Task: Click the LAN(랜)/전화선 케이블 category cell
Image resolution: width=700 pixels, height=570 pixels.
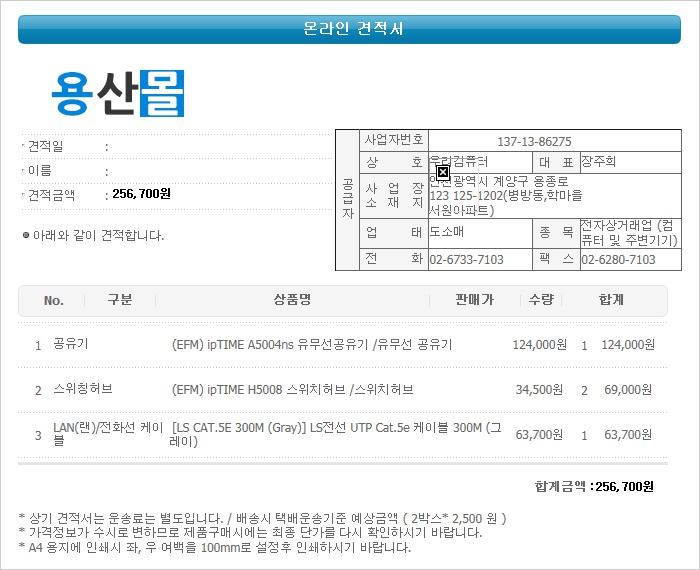Action: point(108,434)
